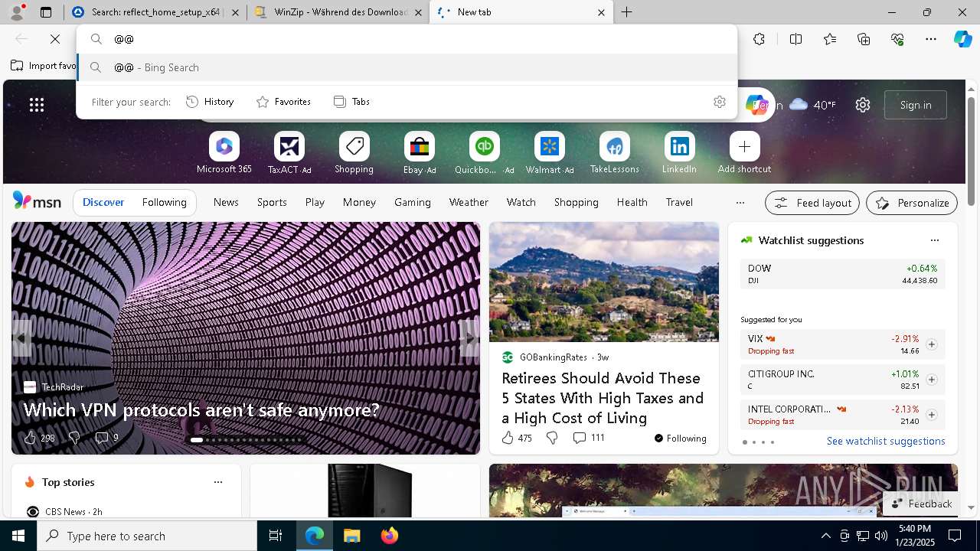Image resolution: width=980 pixels, height=551 pixels.
Task: Show hidden system tray icons
Action: coord(825,536)
